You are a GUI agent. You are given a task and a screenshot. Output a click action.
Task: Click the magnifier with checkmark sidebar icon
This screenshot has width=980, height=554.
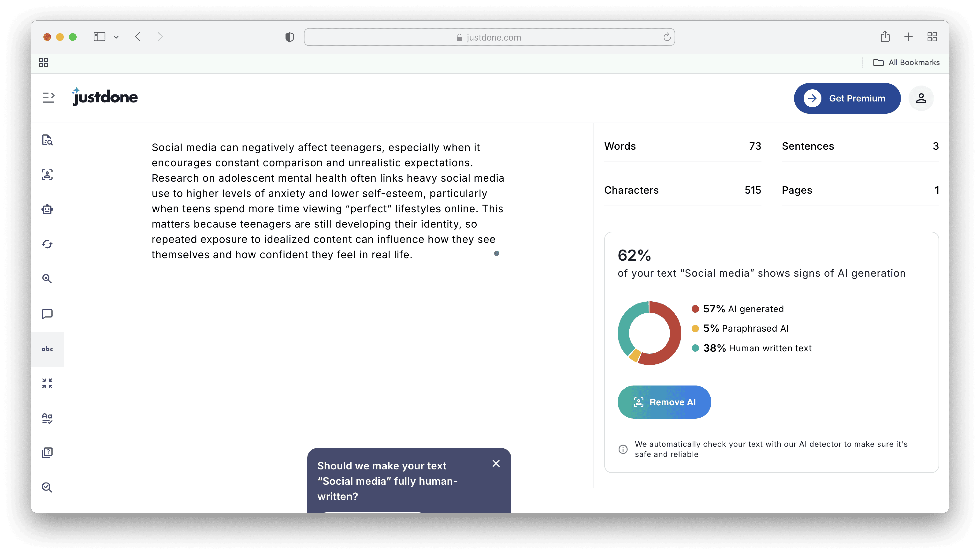coord(47,487)
